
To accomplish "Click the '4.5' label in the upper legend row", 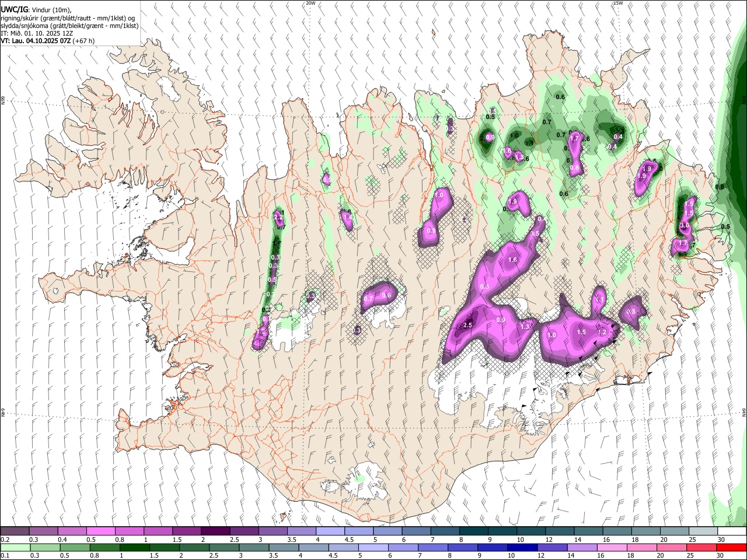I will pos(348,540).
